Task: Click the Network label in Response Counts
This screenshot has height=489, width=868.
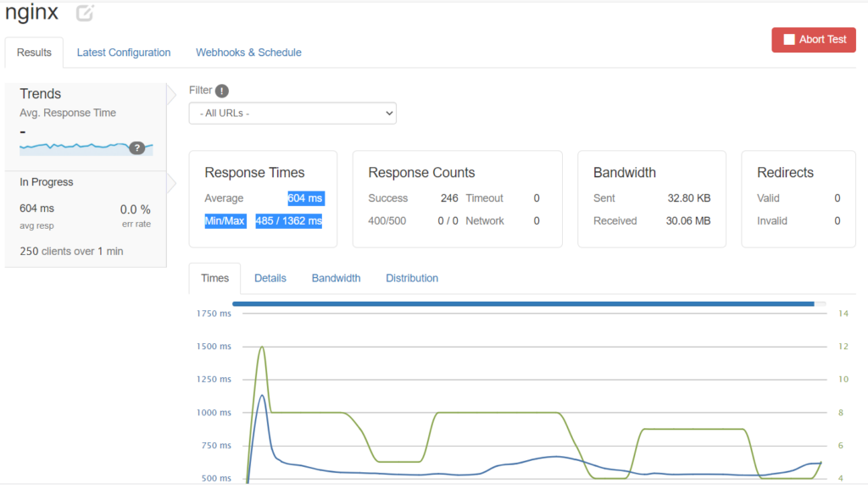Action: (x=485, y=220)
